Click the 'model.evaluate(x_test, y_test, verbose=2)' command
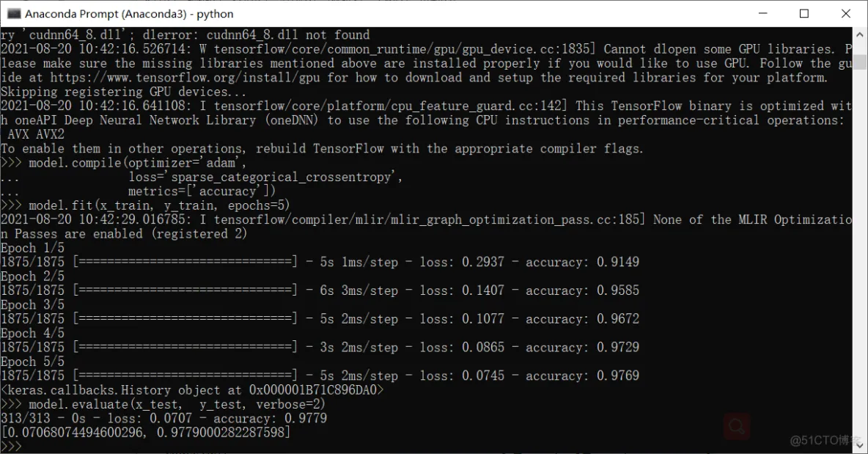The height and width of the screenshot is (454, 868). [177, 404]
